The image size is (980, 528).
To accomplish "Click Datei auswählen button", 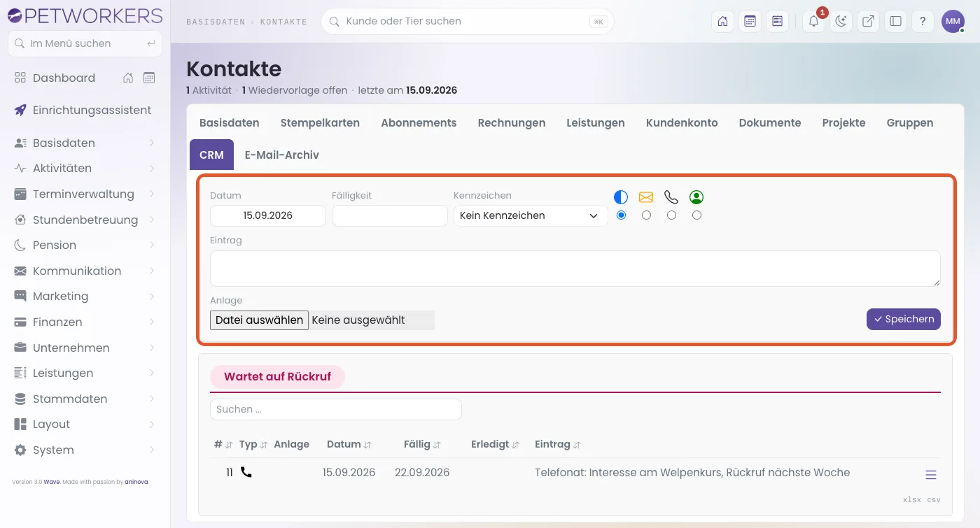I will point(259,320).
